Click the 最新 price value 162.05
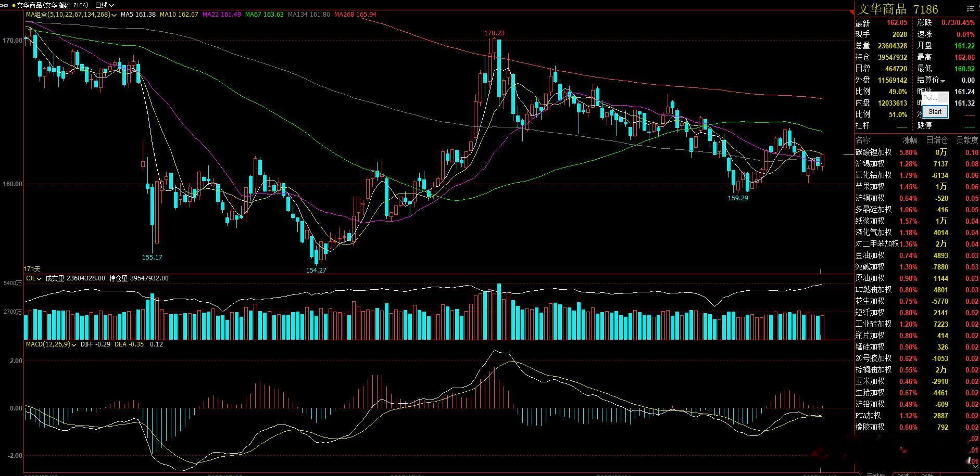This screenshot has width=980, height=476. (x=897, y=23)
